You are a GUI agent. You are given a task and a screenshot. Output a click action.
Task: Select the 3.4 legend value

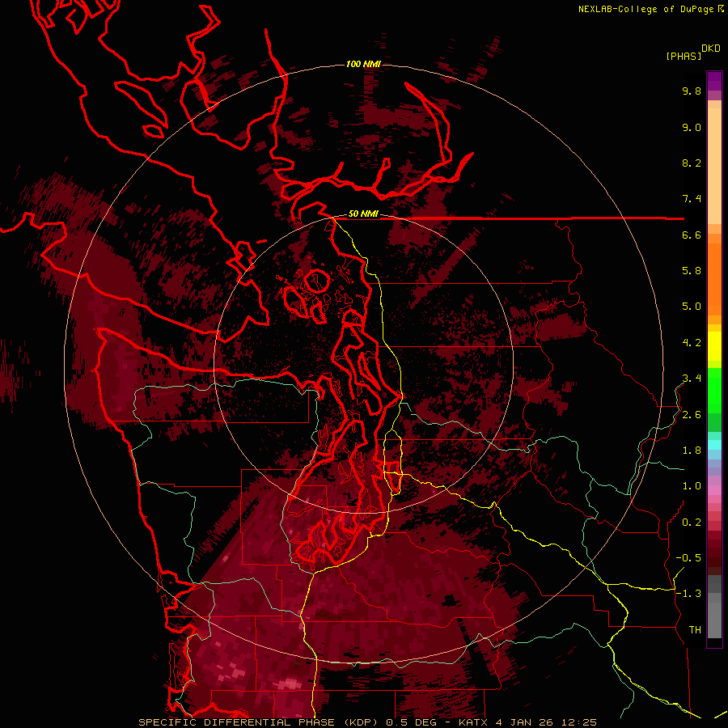pos(692,379)
